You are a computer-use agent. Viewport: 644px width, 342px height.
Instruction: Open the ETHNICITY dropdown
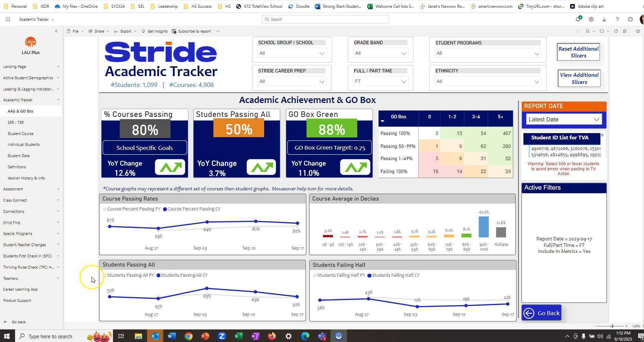pyautogui.click(x=488, y=81)
